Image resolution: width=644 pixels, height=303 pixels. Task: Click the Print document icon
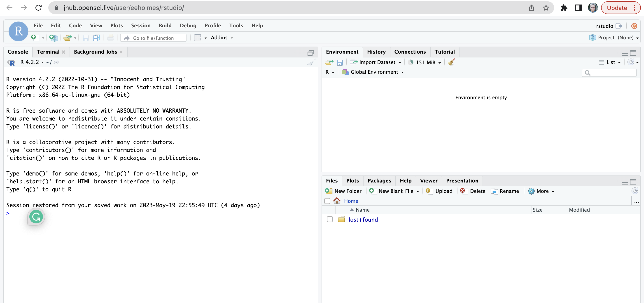pyautogui.click(x=110, y=38)
